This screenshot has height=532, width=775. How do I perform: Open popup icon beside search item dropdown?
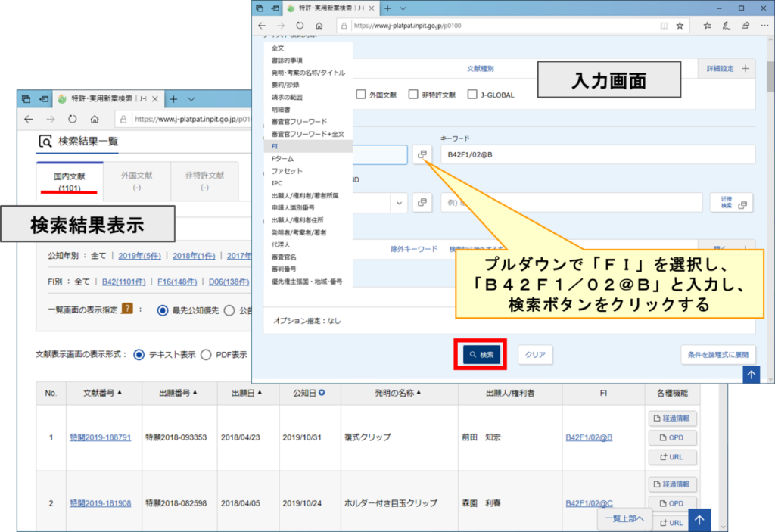point(422,154)
